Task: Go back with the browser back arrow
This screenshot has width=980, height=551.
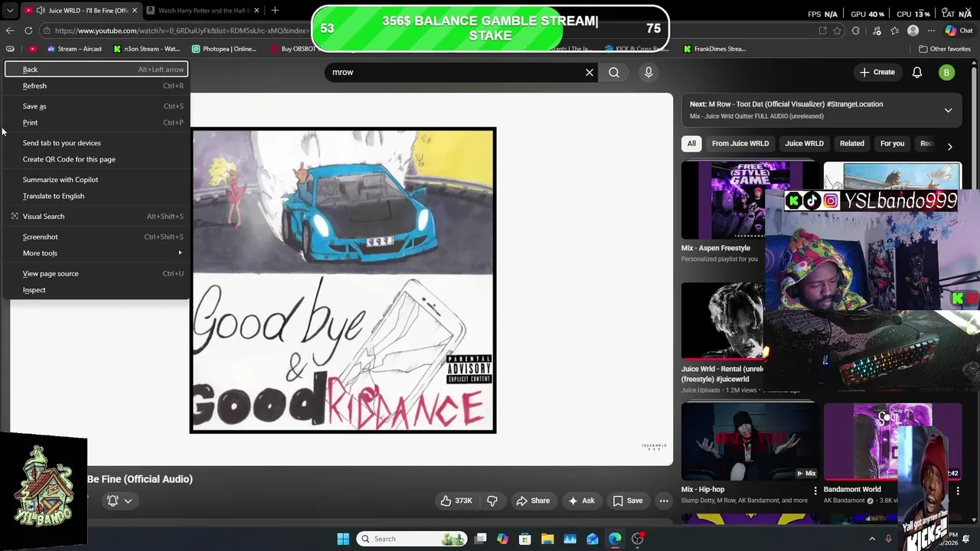Action: (x=9, y=31)
